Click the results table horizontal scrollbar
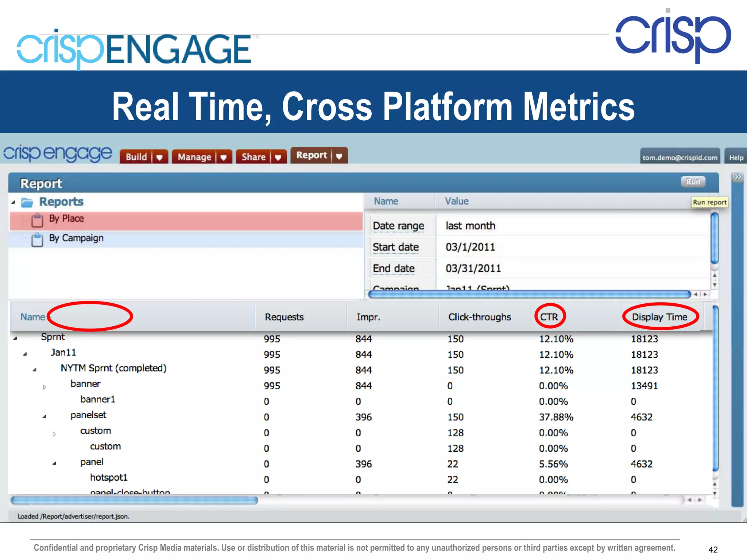Viewport: 747px width, 560px height. (x=134, y=500)
